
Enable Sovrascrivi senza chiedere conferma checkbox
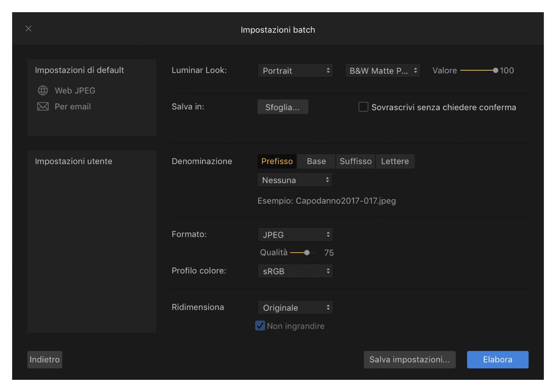(x=363, y=107)
